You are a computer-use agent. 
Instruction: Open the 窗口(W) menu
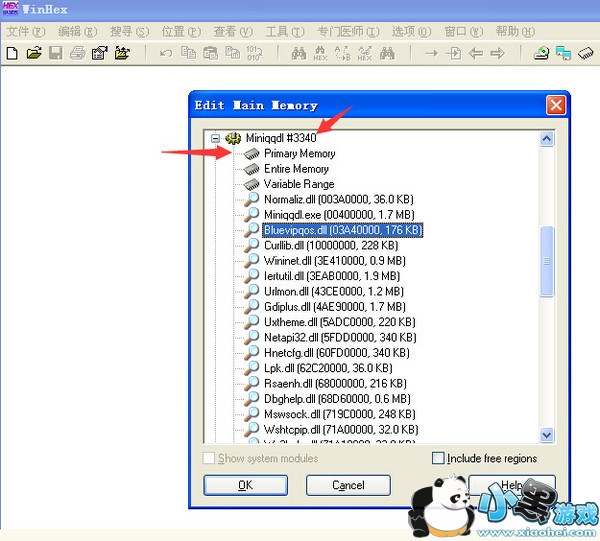(463, 31)
